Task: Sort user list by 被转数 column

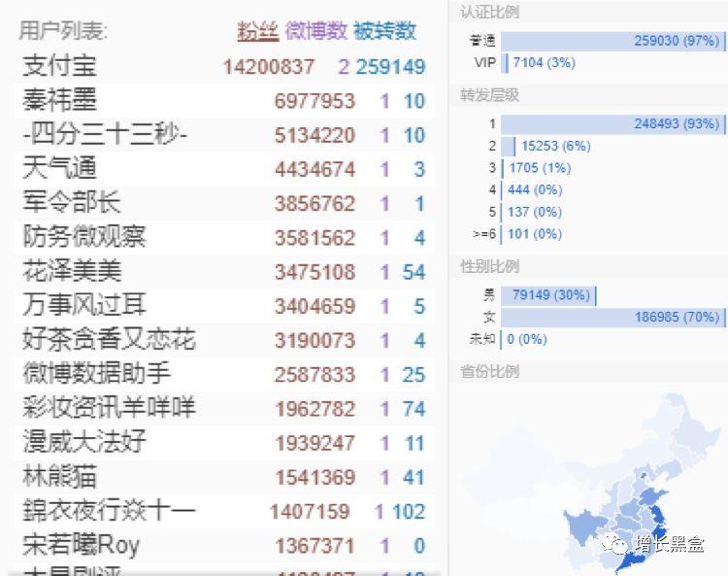Action: 384,31
